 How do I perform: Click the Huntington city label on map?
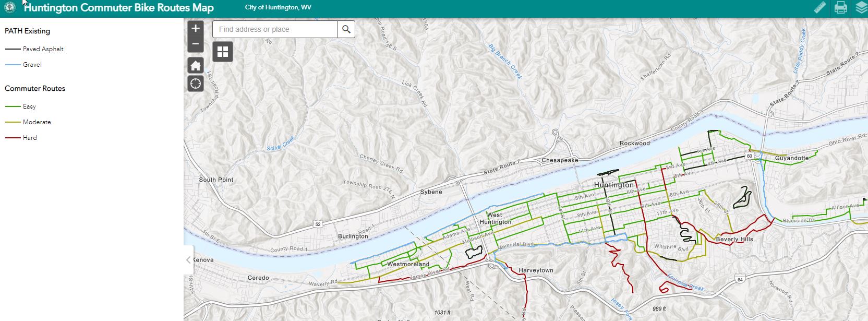coord(614,185)
